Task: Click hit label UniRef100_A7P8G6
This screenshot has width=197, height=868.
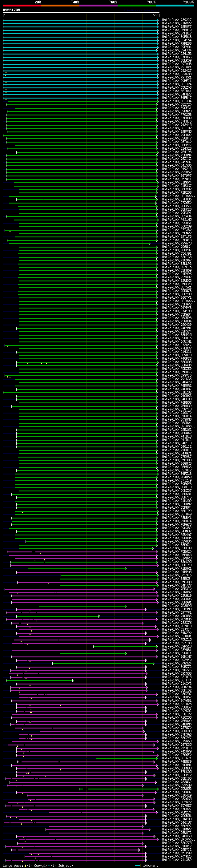Action: (x=177, y=57)
